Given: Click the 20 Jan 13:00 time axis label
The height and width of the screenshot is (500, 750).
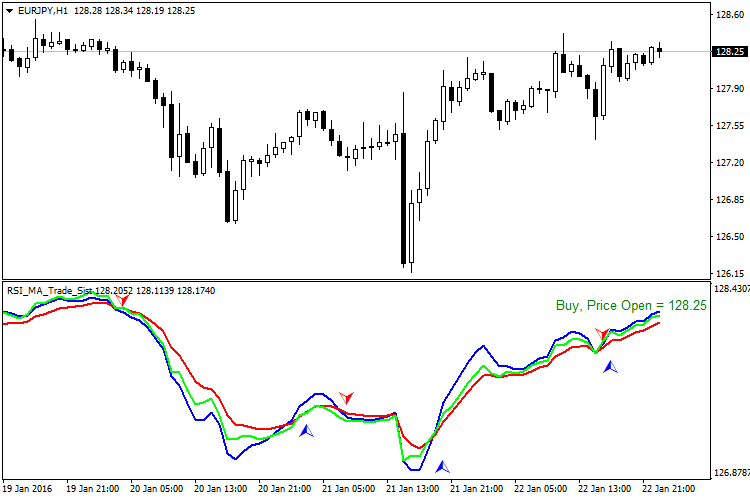Looking at the screenshot, I should pos(221,489).
